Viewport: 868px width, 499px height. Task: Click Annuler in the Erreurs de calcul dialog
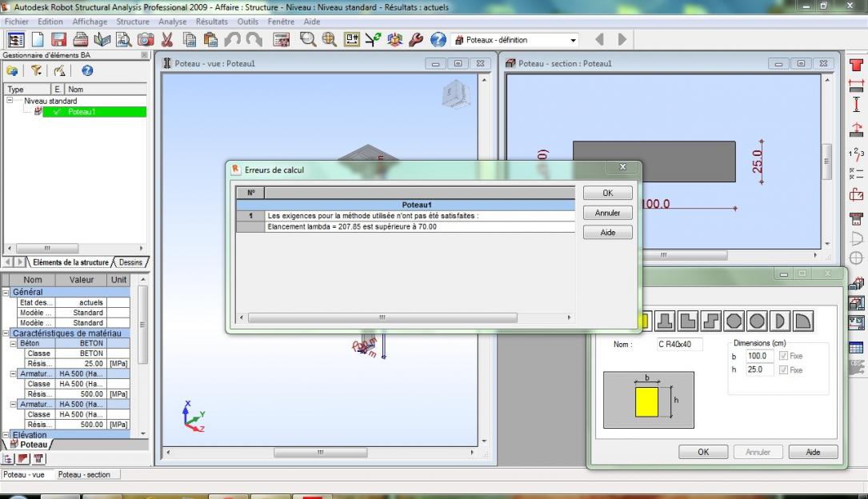[x=608, y=213]
